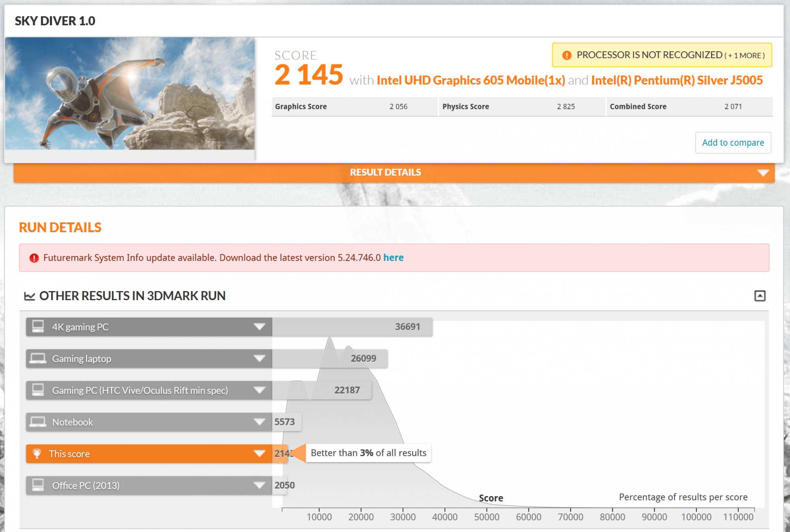This screenshot has height=532, width=790.
Task: Expand the Gaming laptop row arrow
Action: pyautogui.click(x=260, y=359)
